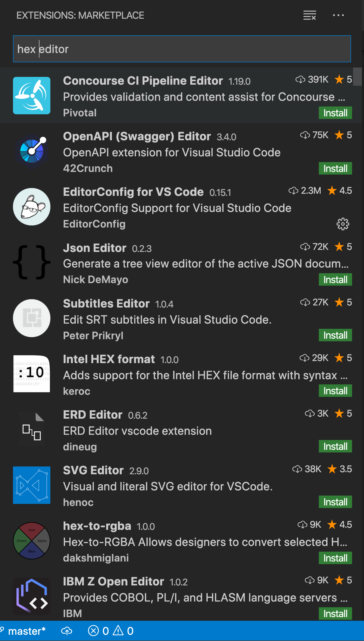
Task: Install Concourse CI Pipeline Editor
Action: click(335, 113)
